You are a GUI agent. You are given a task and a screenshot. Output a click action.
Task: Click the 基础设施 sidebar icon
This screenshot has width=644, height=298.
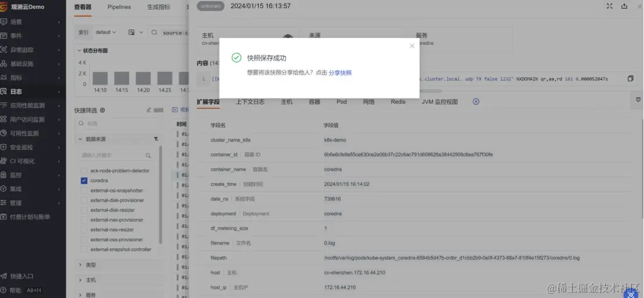pos(3,64)
